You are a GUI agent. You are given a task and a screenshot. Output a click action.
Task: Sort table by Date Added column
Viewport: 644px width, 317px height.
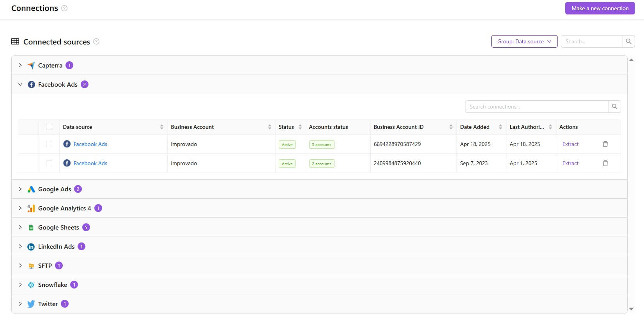click(500, 127)
